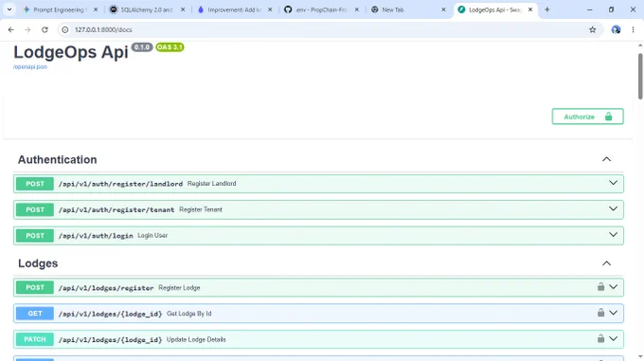The height and width of the screenshot is (361, 644).
Task: Expand the Register Tenant endpoint chevron
Action: 613,209
